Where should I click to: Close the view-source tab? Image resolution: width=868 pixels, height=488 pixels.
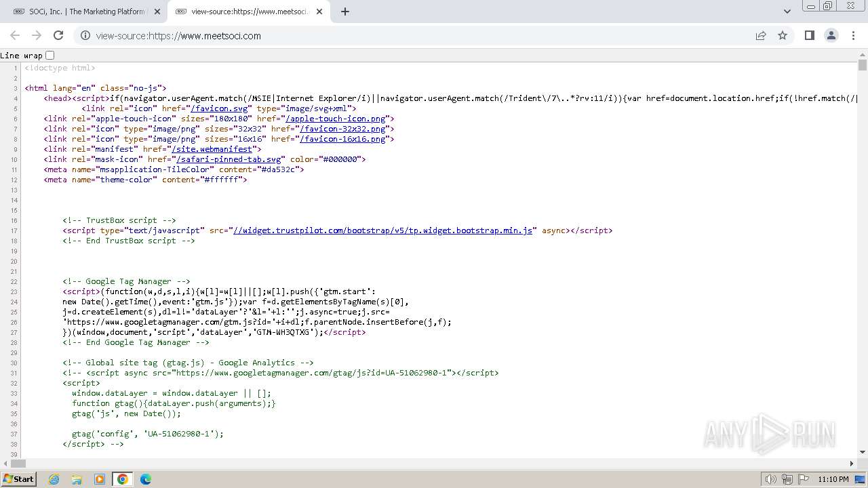coord(319,12)
